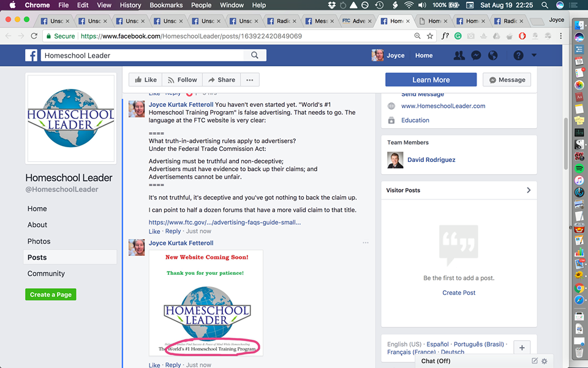Click the Dropbox icon in menu bar
Screen dimensions: 588x368
331,5
